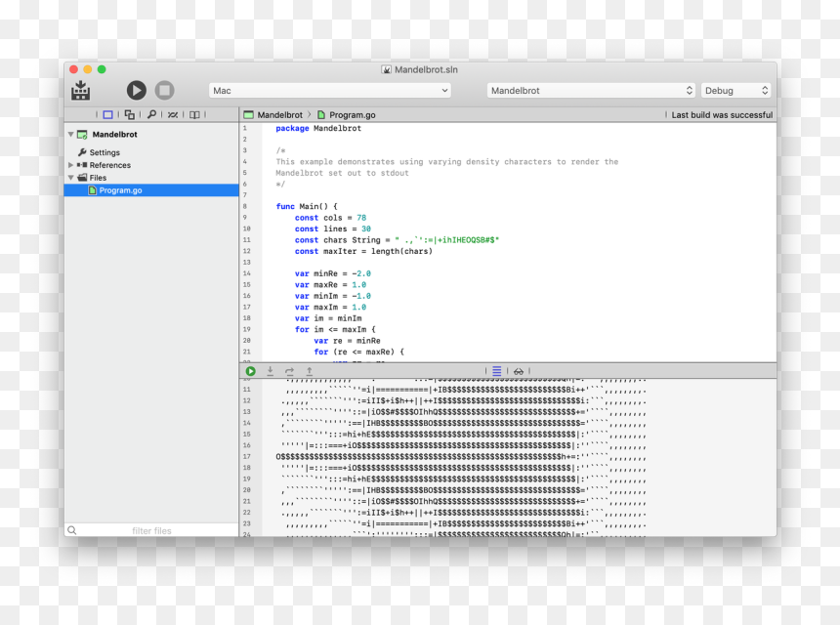Image resolution: width=840 pixels, height=625 pixels.
Task: Click the Build project icon in toolbar
Action: [x=81, y=91]
